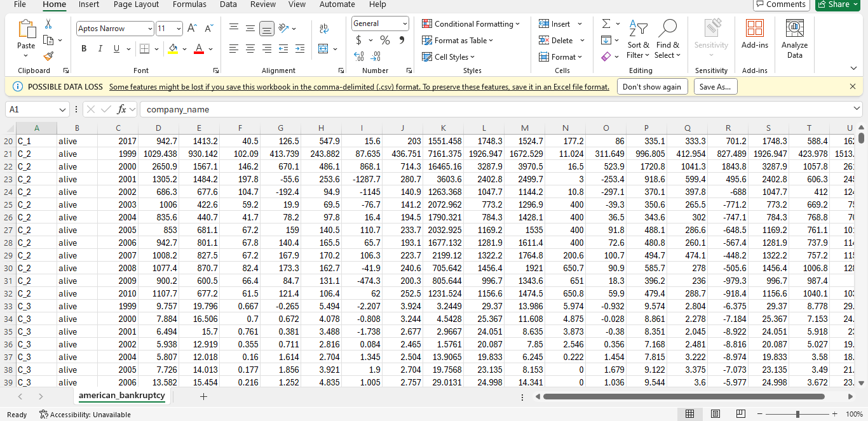
Task: Switch to Page Break Preview in status bar
Action: click(x=740, y=414)
